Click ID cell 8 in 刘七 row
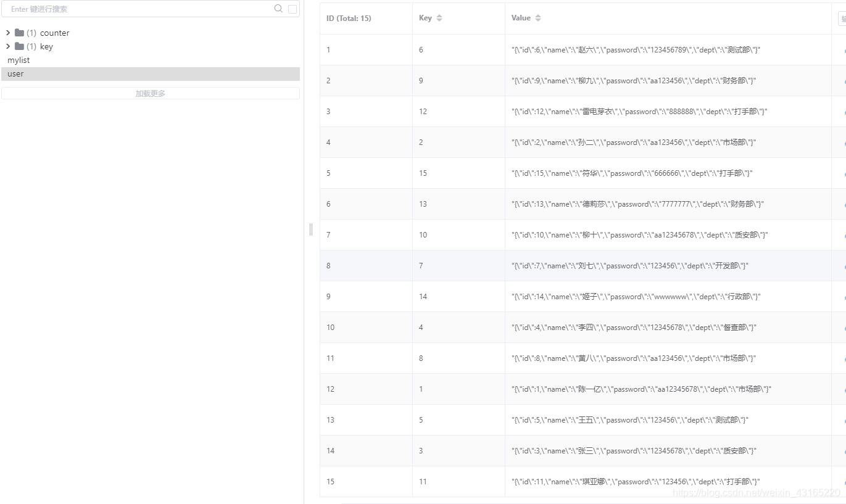This screenshot has height=504, width=846. [x=366, y=266]
